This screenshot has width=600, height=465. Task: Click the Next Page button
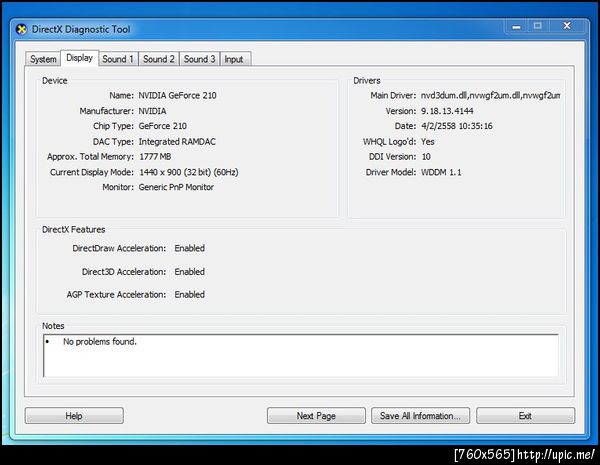tap(316, 416)
